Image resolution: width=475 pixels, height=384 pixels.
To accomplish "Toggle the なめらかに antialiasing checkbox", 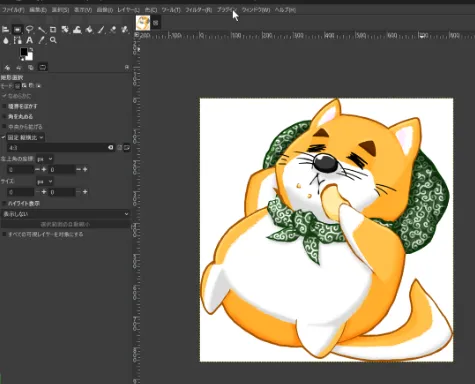I will click(4, 96).
